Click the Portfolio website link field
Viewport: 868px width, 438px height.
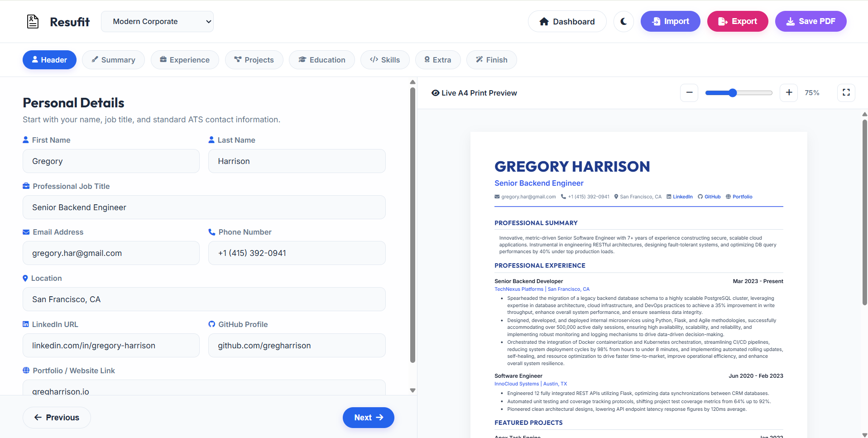coord(204,389)
